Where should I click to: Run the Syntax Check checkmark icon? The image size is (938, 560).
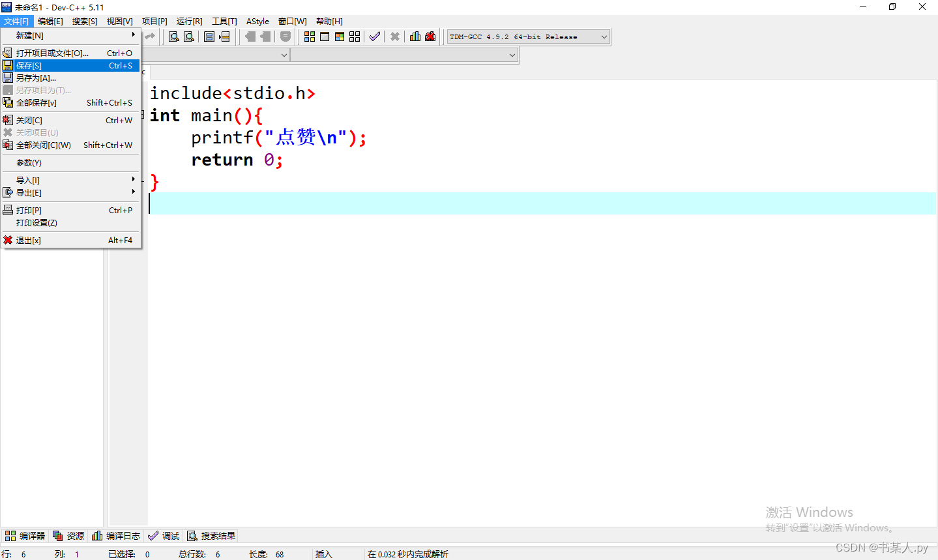(x=375, y=37)
